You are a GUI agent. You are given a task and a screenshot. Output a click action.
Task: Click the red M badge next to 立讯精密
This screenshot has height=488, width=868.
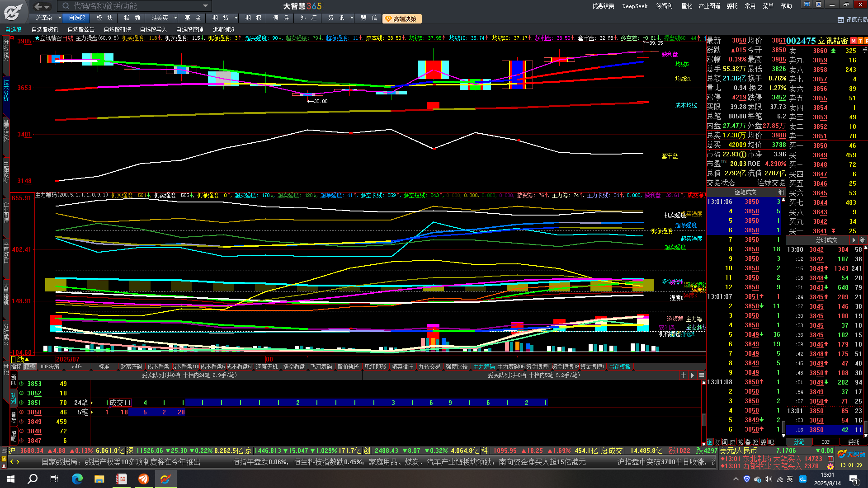coord(853,41)
